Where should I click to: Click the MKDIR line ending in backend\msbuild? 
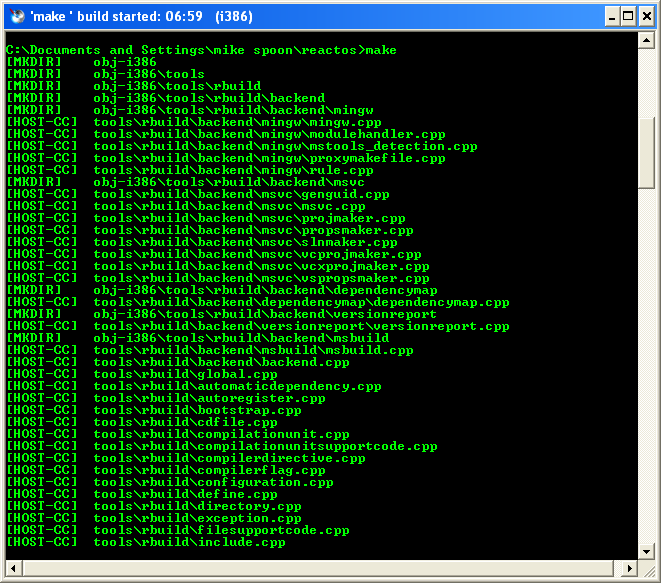coord(198,339)
